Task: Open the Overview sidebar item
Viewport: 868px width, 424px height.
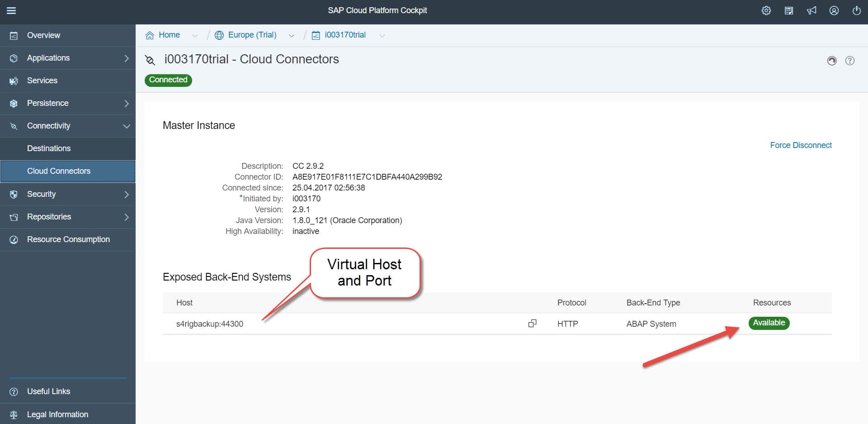Action: [43, 35]
